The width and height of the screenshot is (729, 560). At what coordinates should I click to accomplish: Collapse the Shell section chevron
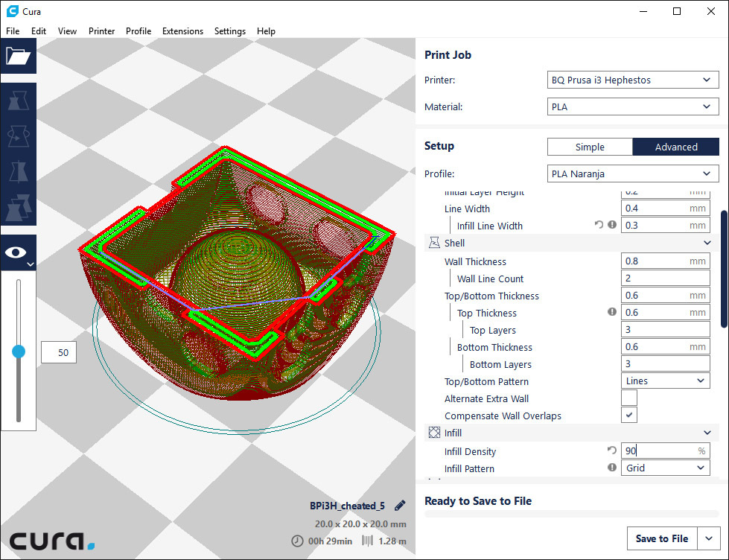tap(707, 243)
